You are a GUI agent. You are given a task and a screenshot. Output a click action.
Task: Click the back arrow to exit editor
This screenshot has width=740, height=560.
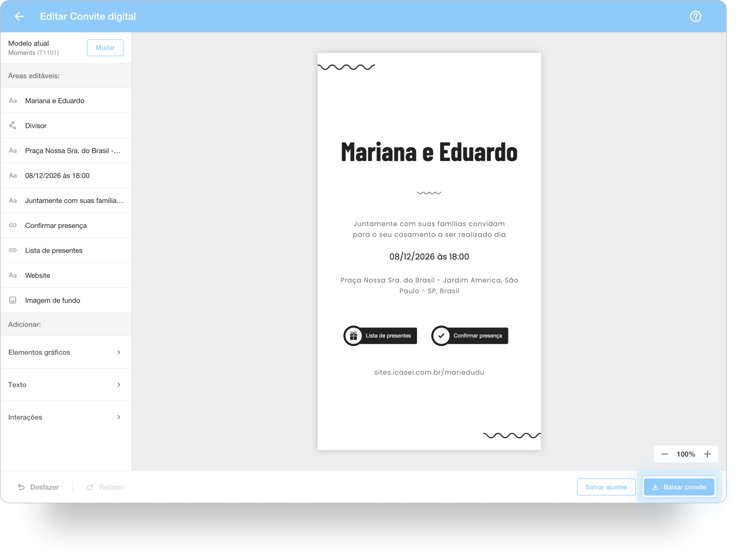(19, 16)
